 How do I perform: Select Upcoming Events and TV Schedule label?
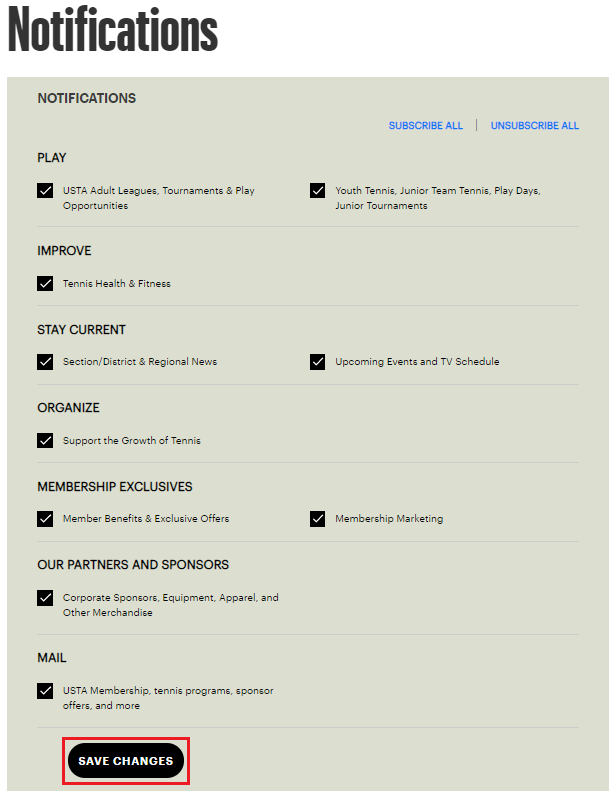[x=417, y=361]
